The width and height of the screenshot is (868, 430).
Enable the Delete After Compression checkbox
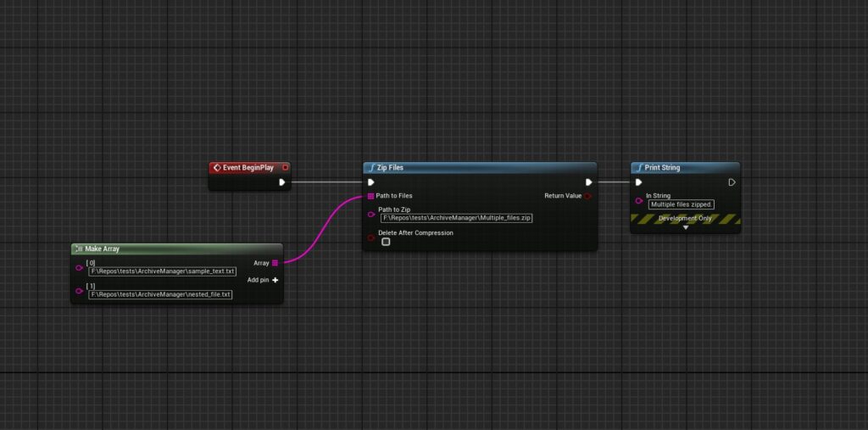386,242
